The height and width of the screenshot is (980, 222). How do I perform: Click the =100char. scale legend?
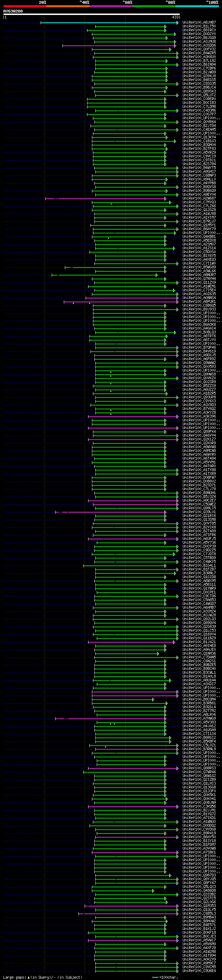click(x=165, y=977)
